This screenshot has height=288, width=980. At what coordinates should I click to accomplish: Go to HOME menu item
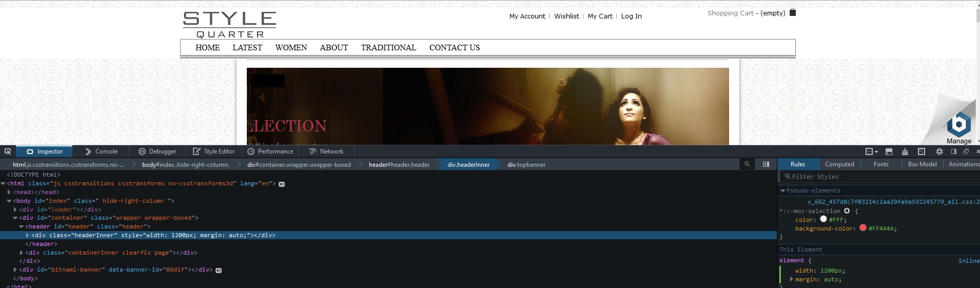click(207, 47)
